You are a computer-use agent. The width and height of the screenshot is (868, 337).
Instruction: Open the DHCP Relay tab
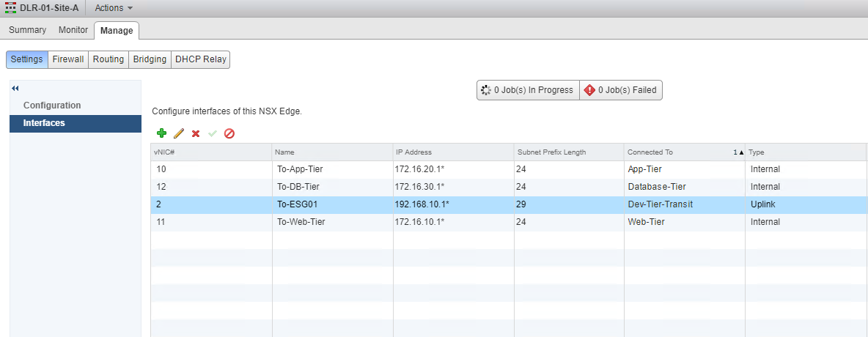pos(200,59)
